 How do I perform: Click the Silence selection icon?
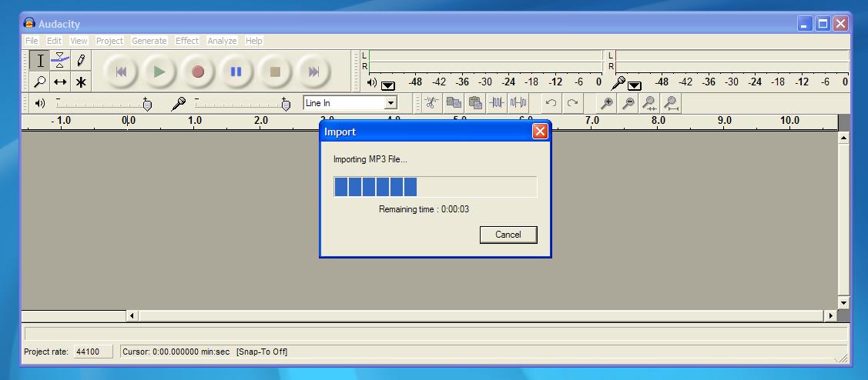click(x=518, y=103)
